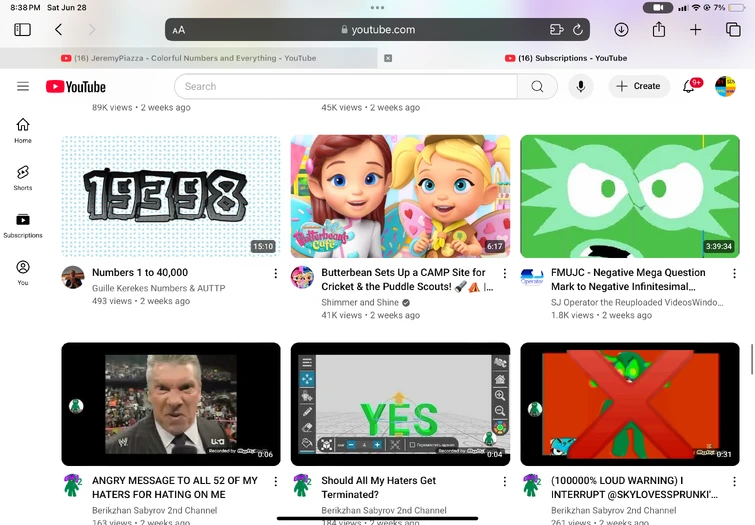
Task: Open options for the ANGRY MESSAGE video
Action: 275,482
